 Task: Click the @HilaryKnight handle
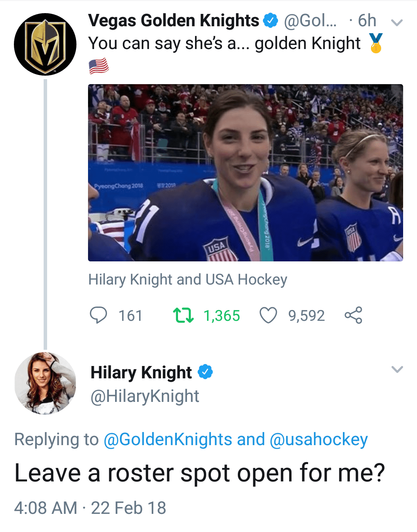coord(145,396)
